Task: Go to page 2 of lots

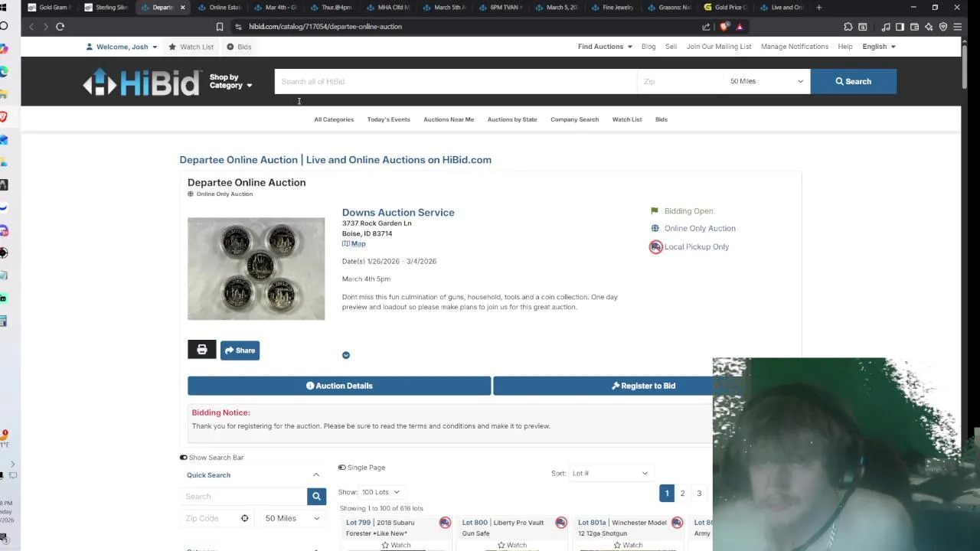Action: click(x=682, y=494)
